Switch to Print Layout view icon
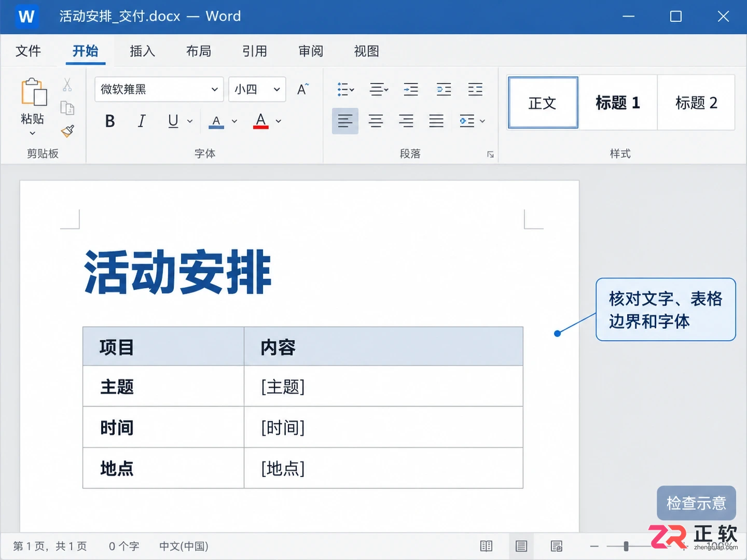The image size is (747, 560). point(521,546)
